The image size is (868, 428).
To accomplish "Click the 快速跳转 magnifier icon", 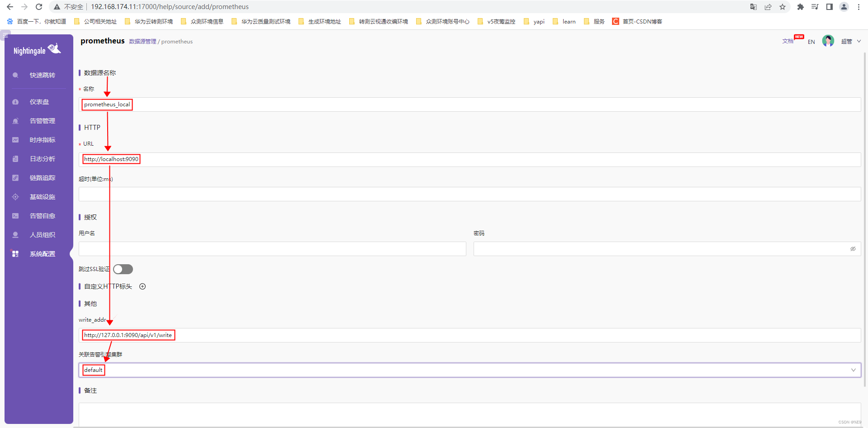I will click(15, 75).
